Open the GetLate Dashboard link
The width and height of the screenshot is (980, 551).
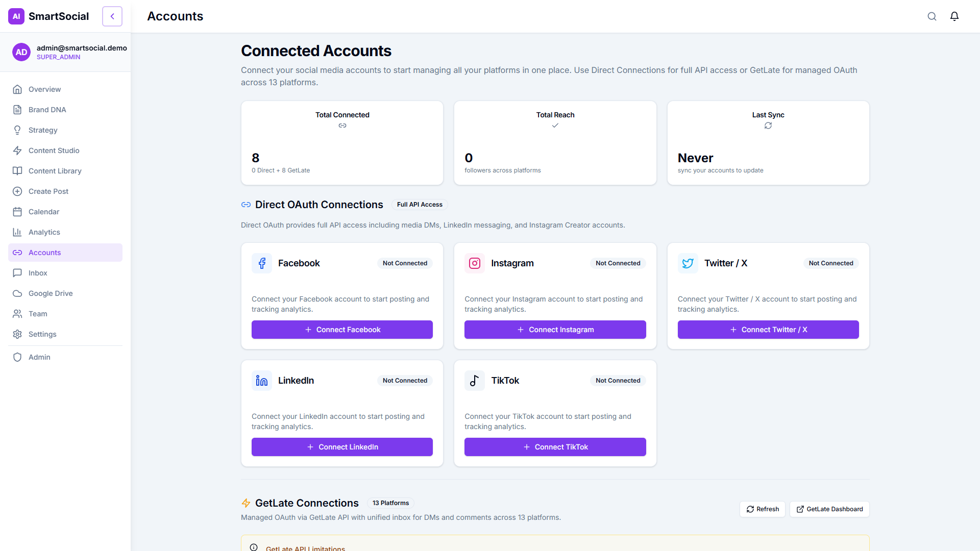click(829, 509)
